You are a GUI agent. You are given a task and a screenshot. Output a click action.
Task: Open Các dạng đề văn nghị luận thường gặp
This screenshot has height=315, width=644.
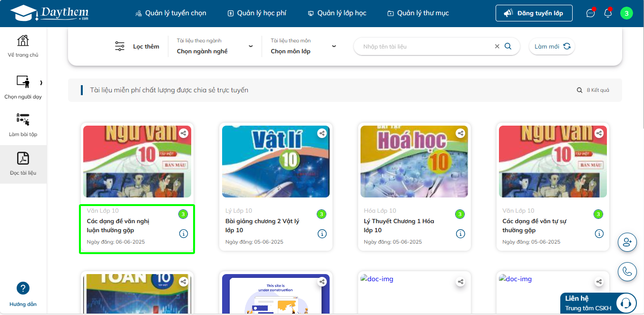(x=118, y=226)
